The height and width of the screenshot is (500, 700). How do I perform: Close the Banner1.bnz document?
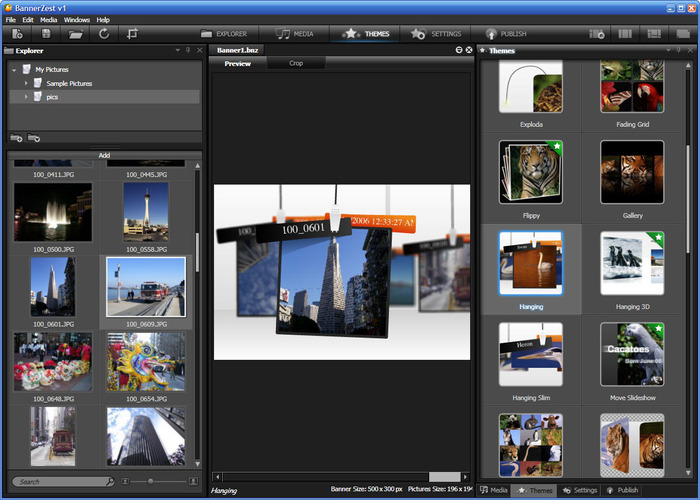(x=469, y=50)
